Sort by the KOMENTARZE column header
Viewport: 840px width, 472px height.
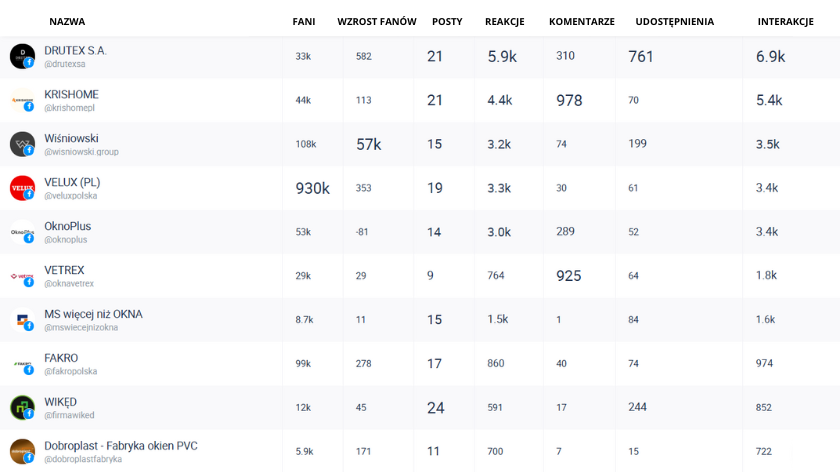(x=582, y=21)
